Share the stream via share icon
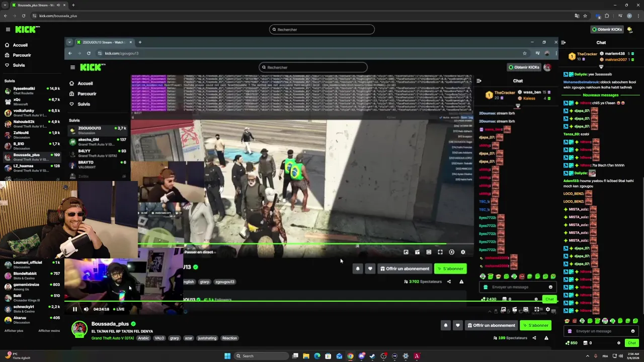644x362 pixels. [x=534, y=338]
